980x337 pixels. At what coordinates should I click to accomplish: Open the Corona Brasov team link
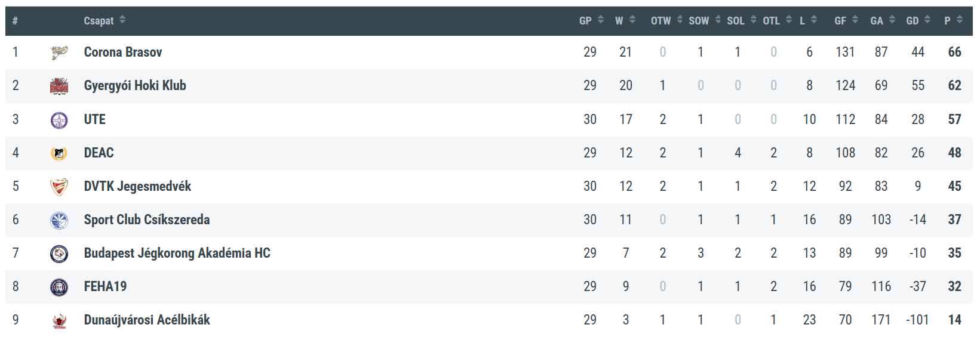[123, 52]
